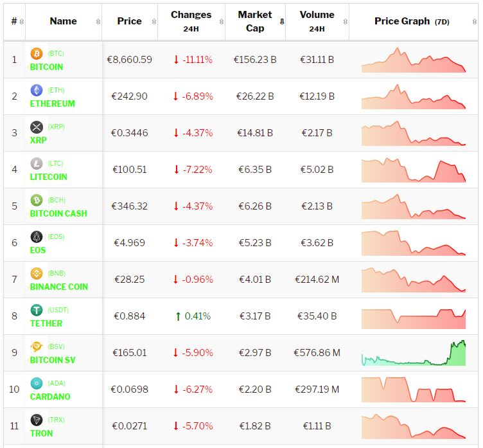The width and height of the screenshot is (483, 448).
Task: Sort by the rank # column header
Action: tap(14, 21)
